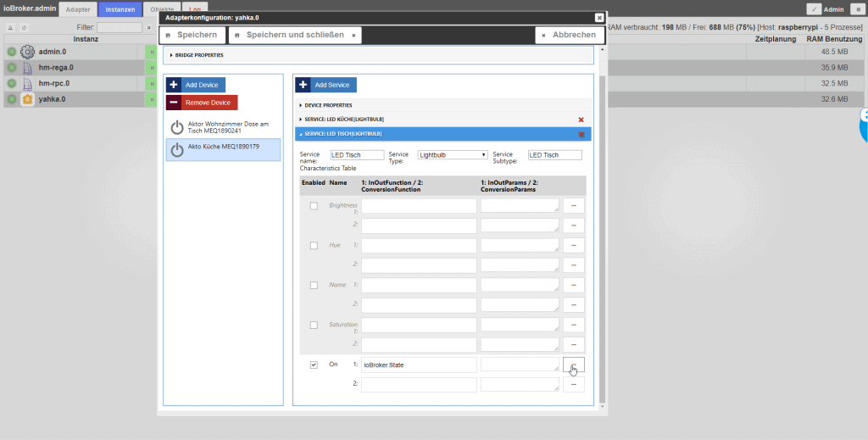868x440 pixels.
Task: Switch to the Instanzen tab
Action: pyautogui.click(x=120, y=9)
